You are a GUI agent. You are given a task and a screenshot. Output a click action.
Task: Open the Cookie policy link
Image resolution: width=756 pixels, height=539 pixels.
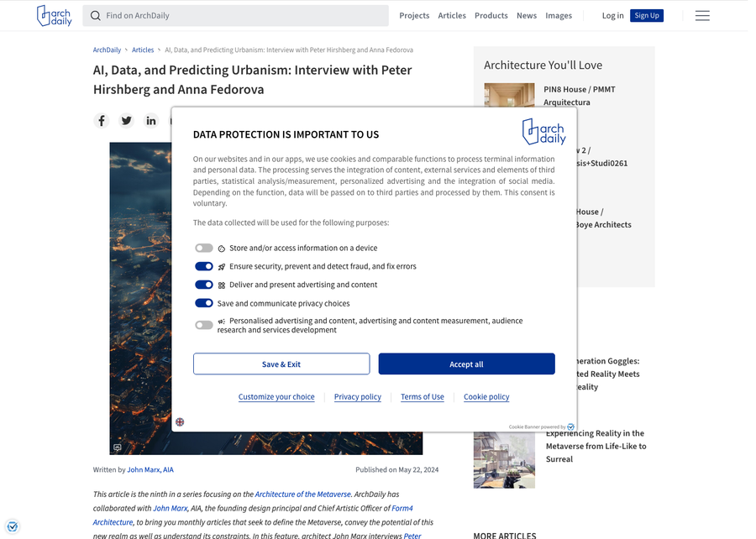click(486, 397)
